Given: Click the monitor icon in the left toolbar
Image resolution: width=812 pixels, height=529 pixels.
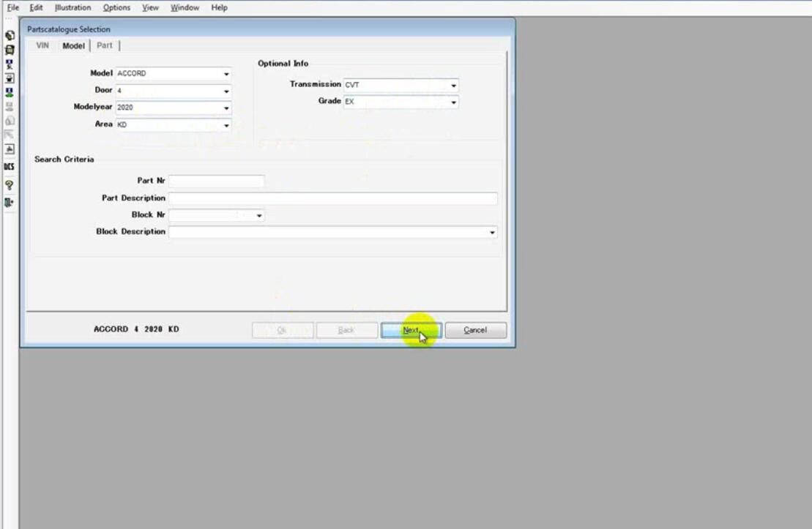Looking at the screenshot, I should click(8, 78).
